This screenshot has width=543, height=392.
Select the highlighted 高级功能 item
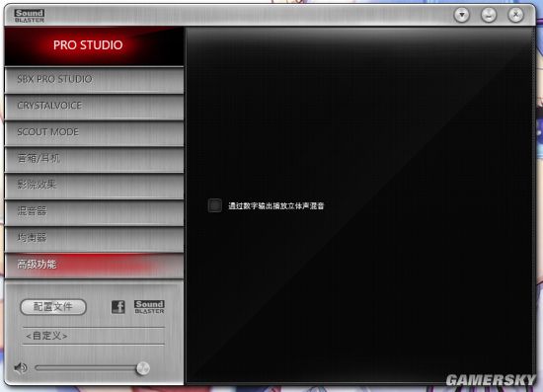[94, 266]
